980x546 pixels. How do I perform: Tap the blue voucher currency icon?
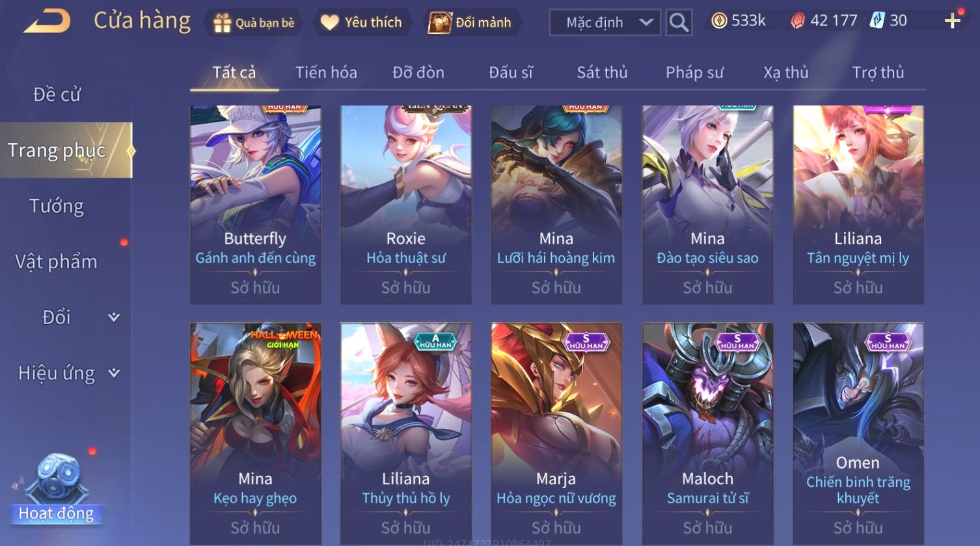tap(877, 20)
